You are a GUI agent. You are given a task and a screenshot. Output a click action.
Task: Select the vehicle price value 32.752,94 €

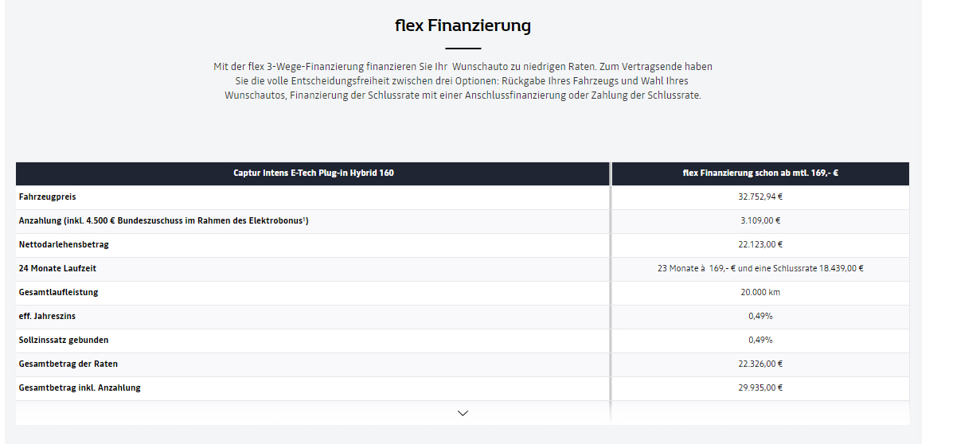click(760, 197)
